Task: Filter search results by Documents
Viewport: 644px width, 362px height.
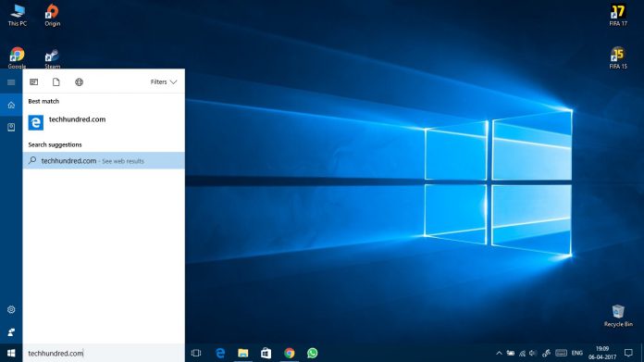Action: (x=56, y=82)
